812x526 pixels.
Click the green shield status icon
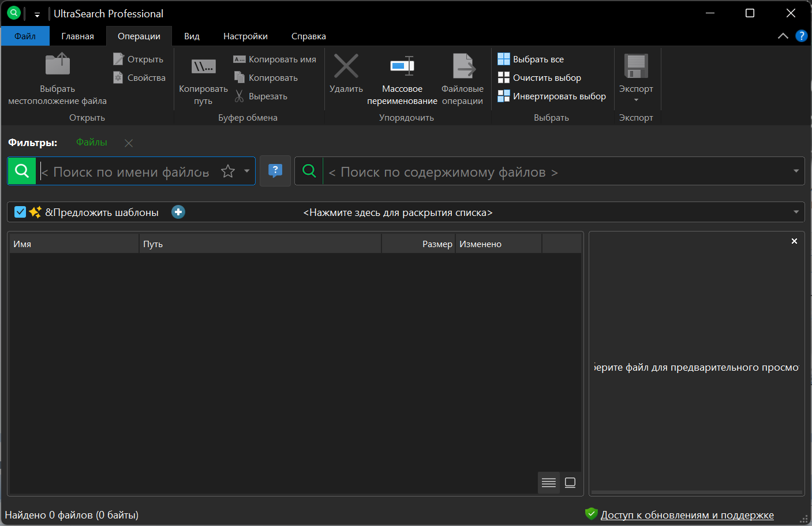tap(590, 514)
